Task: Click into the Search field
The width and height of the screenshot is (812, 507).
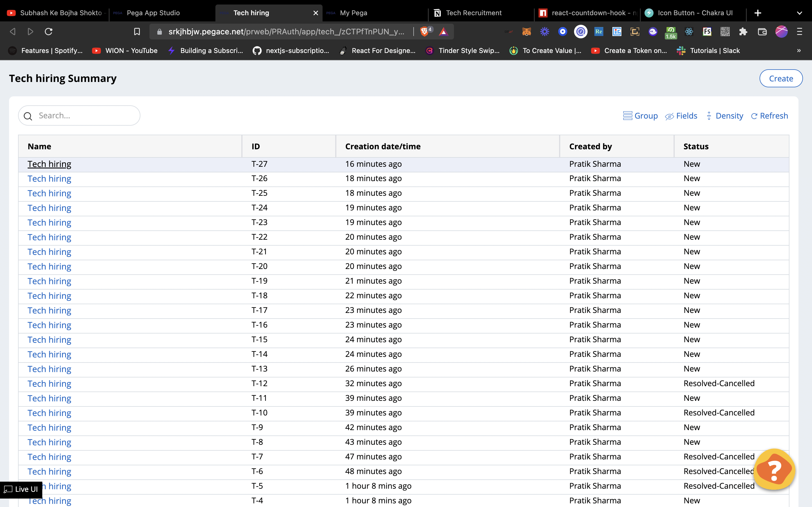Action: pos(84,116)
